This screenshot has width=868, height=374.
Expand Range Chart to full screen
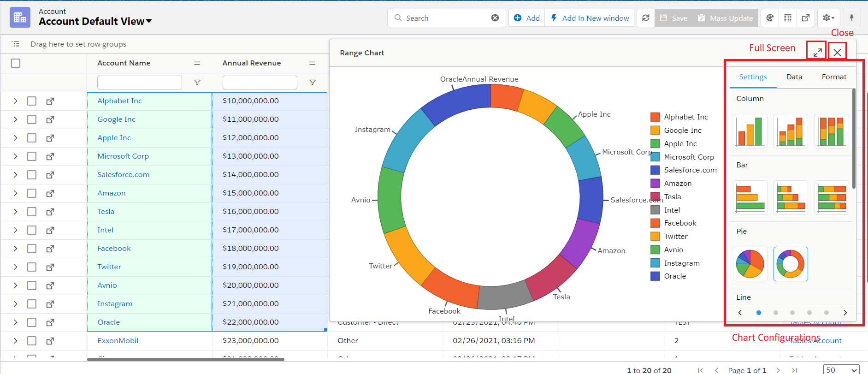[817, 52]
